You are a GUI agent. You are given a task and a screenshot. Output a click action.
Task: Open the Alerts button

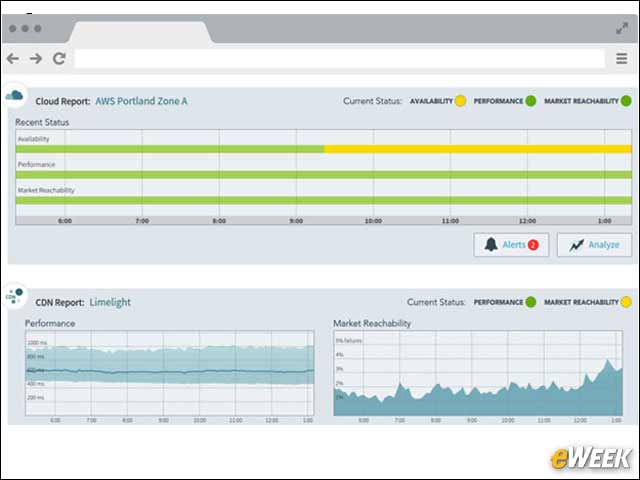coord(511,245)
